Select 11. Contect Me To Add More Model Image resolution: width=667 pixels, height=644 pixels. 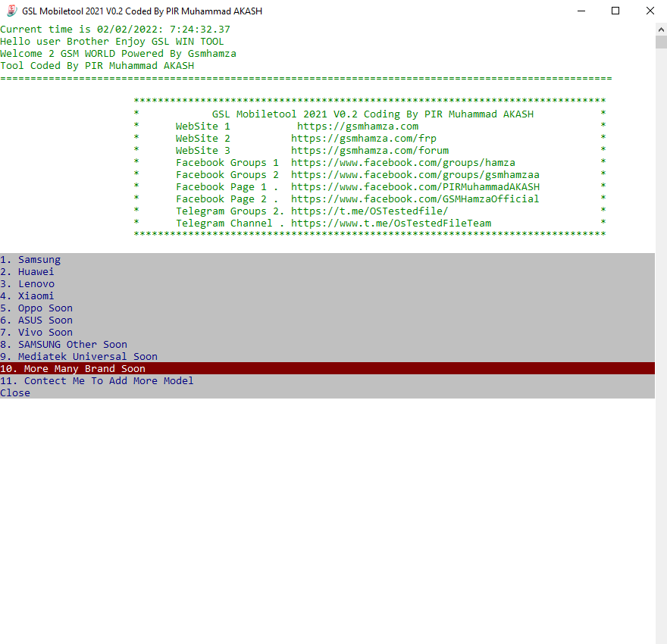[327, 380]
